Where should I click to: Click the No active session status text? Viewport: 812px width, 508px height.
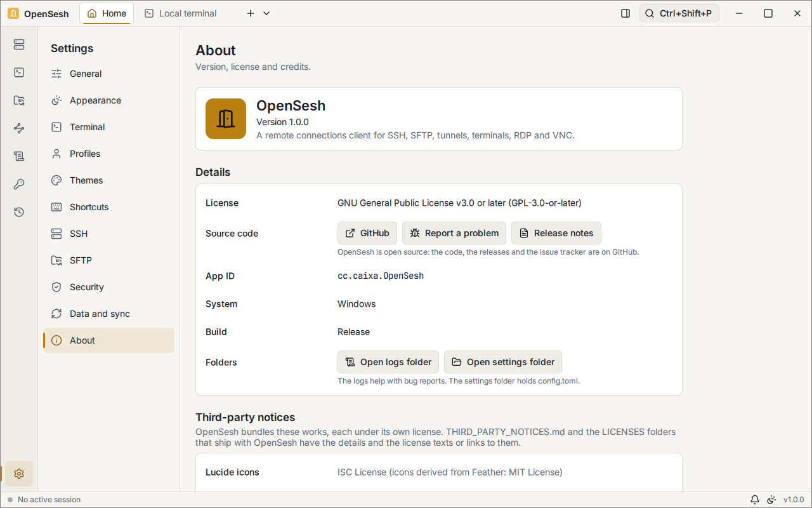point(49,500)
